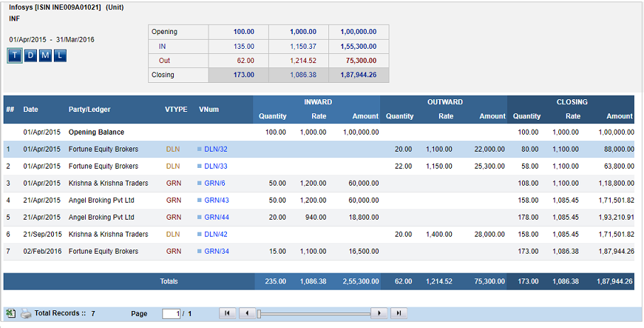
Task: Click the page number input field
Action: tap(171, 314)
